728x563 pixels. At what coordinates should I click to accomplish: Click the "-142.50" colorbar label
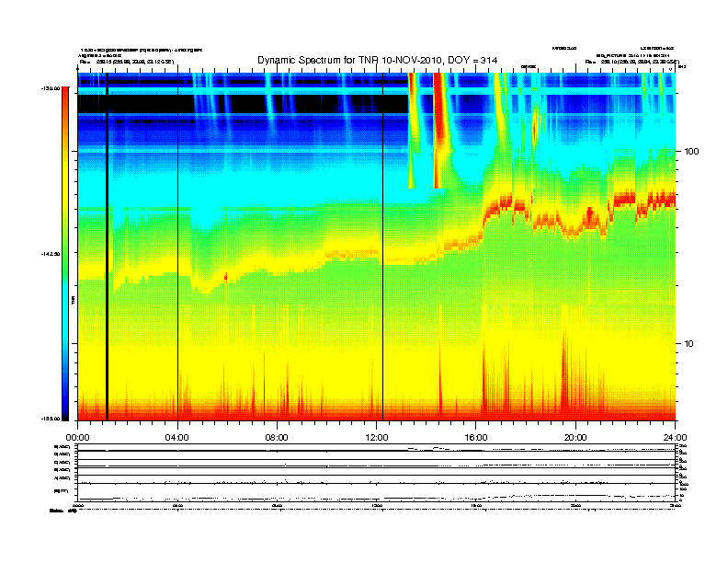[x=51, y=254]
